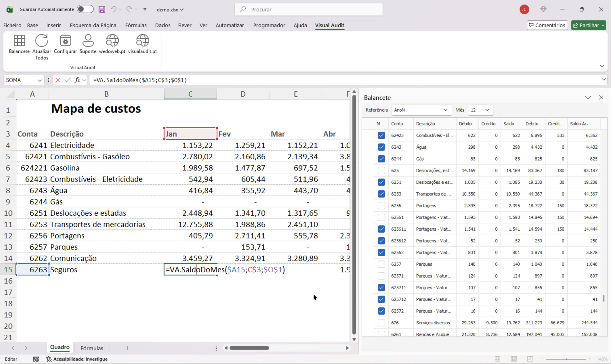Cancel formula with red X icon
Viewport: 611px width, 364px height.
click(x=58, y=80)
